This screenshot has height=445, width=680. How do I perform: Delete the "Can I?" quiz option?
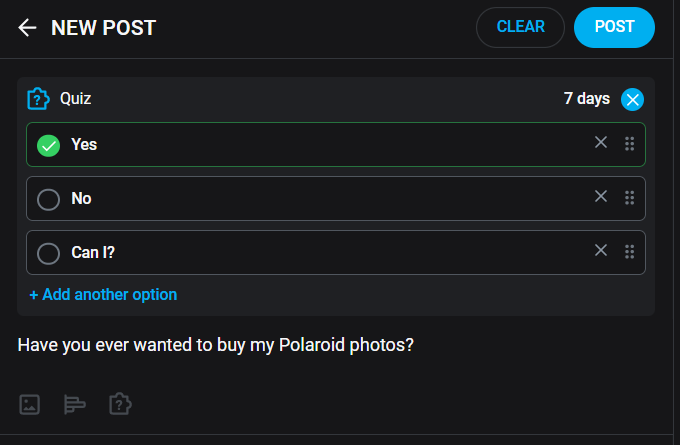(601, 251)
